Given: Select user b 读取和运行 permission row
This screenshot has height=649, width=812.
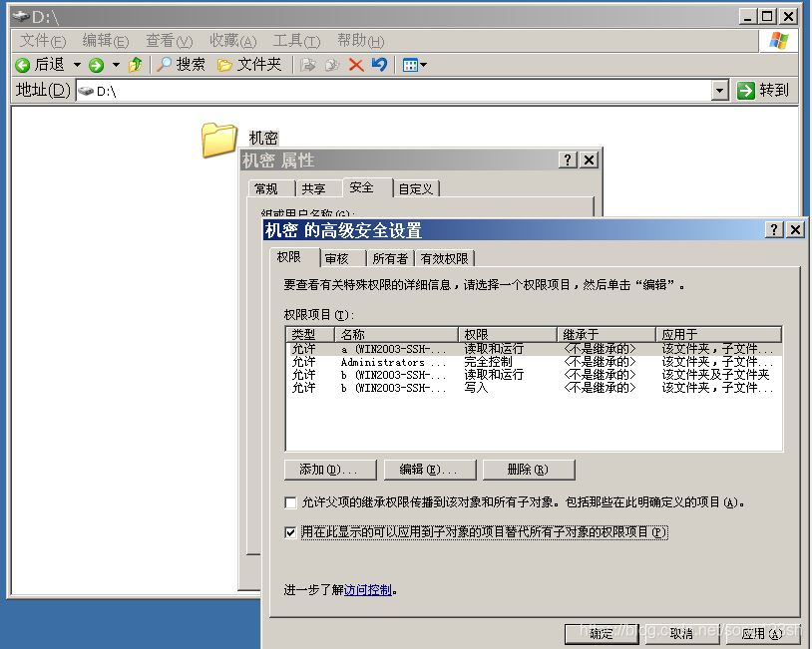Looking at the screenshot, I should pos(534,375).
